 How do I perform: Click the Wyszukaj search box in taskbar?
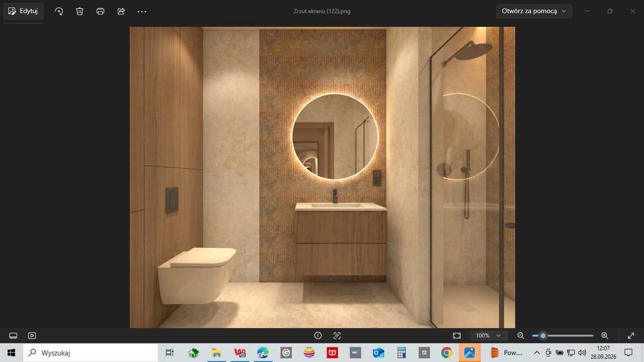(90, 352)
